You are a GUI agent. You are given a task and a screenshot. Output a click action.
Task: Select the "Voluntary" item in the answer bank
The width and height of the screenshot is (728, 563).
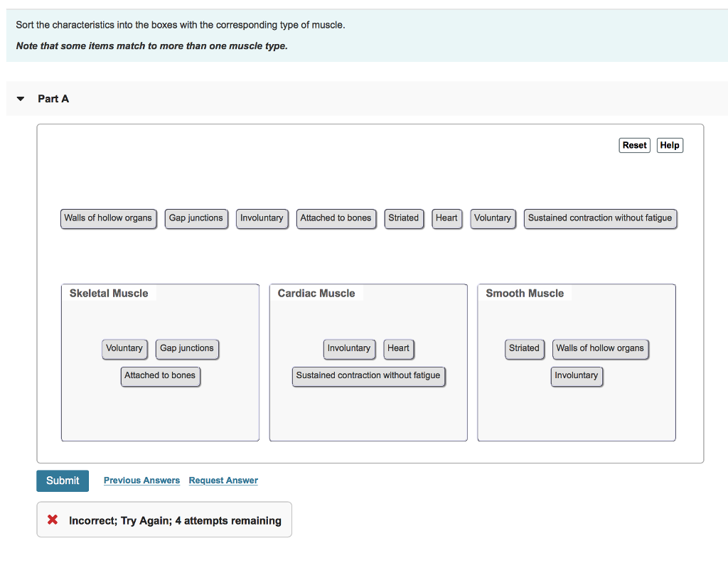coord(493,218)
